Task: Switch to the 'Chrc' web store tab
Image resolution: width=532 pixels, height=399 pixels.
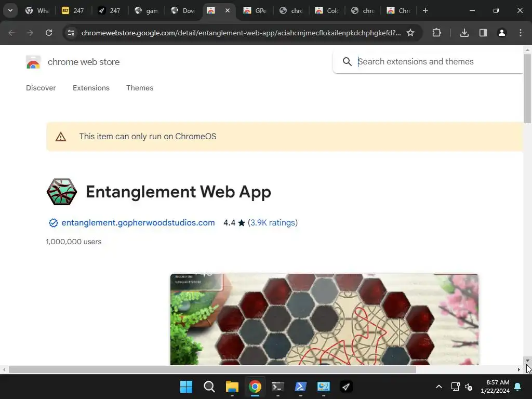Action: coord(398,10)
